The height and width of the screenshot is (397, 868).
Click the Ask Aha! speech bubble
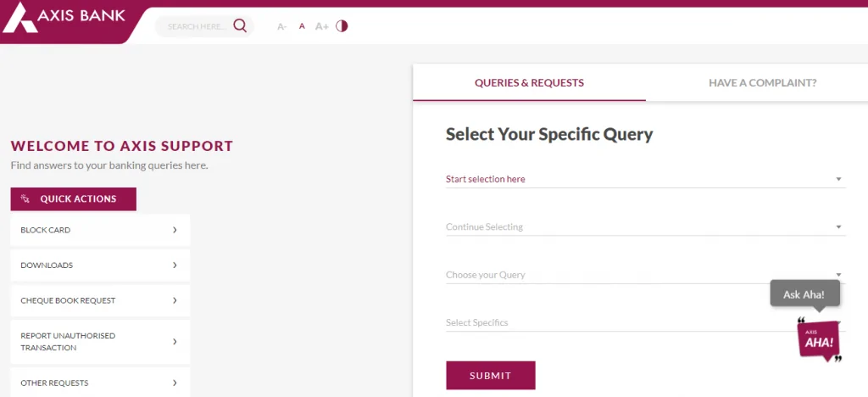coord(805,294)
